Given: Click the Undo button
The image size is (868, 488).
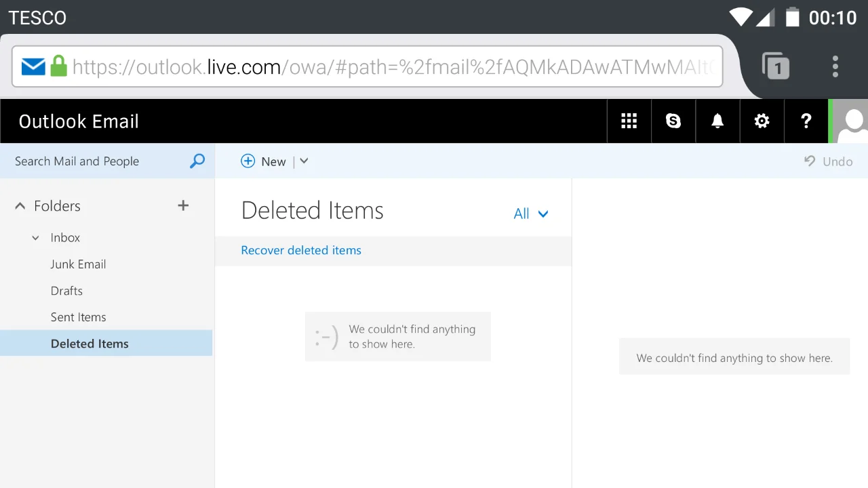Looking at the screenshot, I should pos(828,161).
